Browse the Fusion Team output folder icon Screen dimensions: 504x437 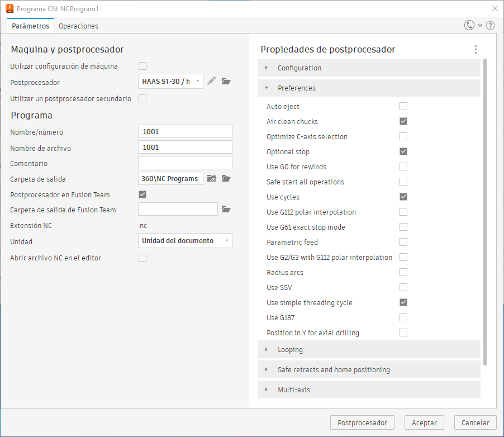coord(226,209)
